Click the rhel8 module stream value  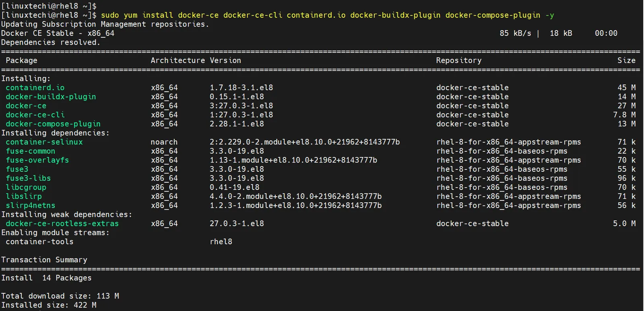(221, 242)
